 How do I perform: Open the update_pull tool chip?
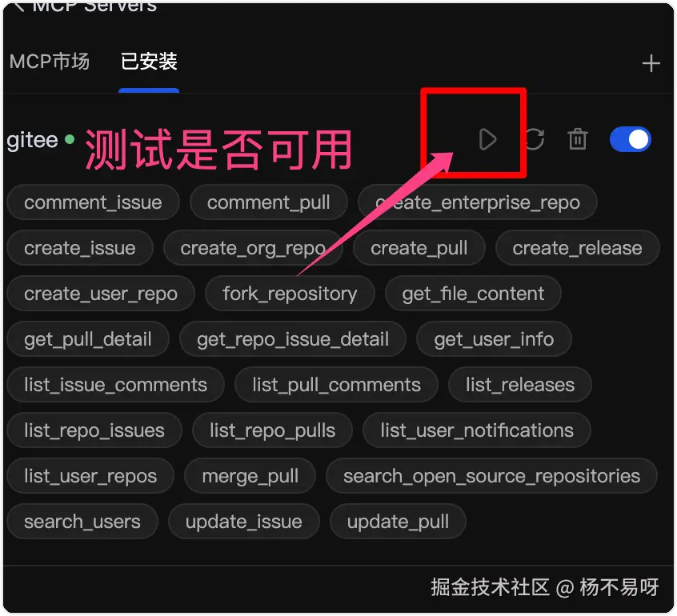tap(398, 522)
